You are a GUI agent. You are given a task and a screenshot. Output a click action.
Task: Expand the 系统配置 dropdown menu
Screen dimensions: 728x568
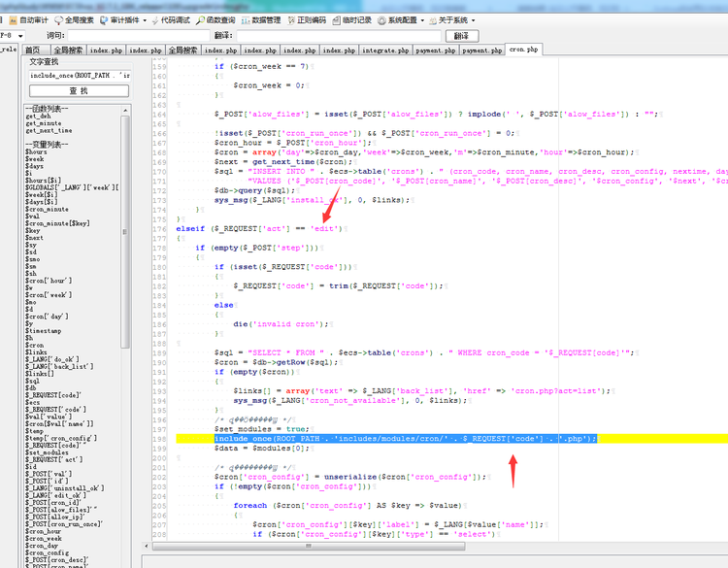(x=399, y=19)
